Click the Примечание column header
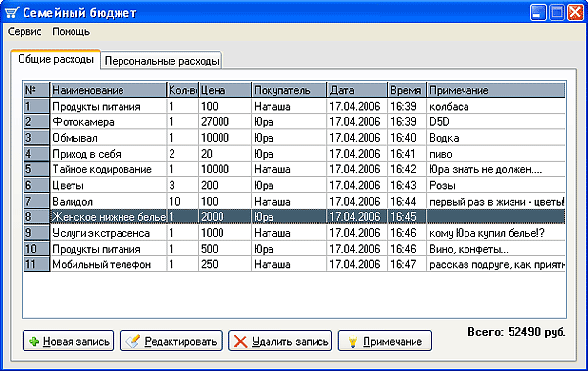The height and width of the screenshot is (371, 588). coord(497,90)
